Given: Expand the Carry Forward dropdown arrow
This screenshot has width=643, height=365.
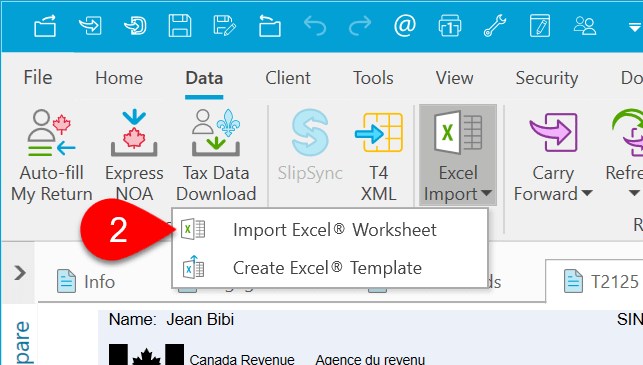Looking at the screenshot, I should [587, 193].
